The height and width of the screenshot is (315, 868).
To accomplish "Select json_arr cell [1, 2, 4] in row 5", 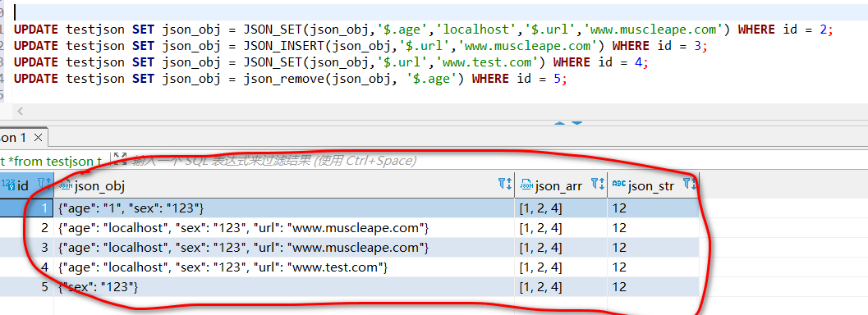I will (x=562, y=287).
